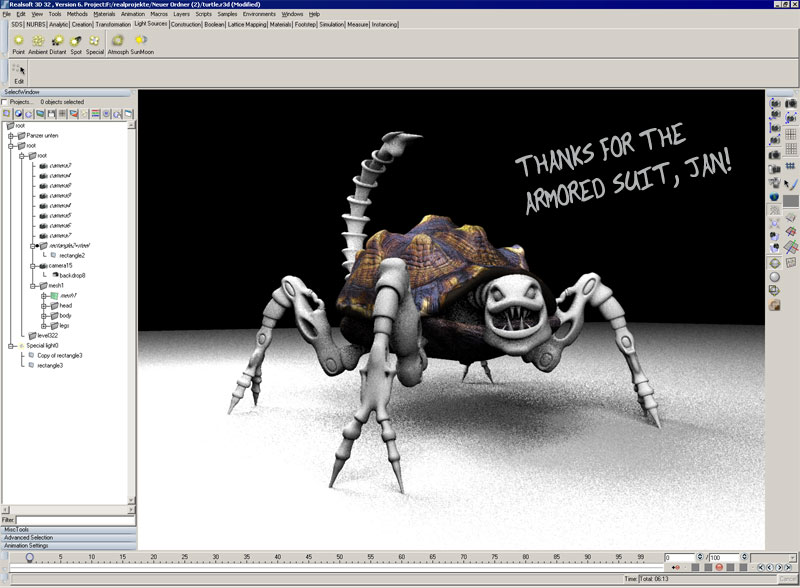Choose the SunMoon light tool
Screen dimensions: 800x588
(140, 41)
